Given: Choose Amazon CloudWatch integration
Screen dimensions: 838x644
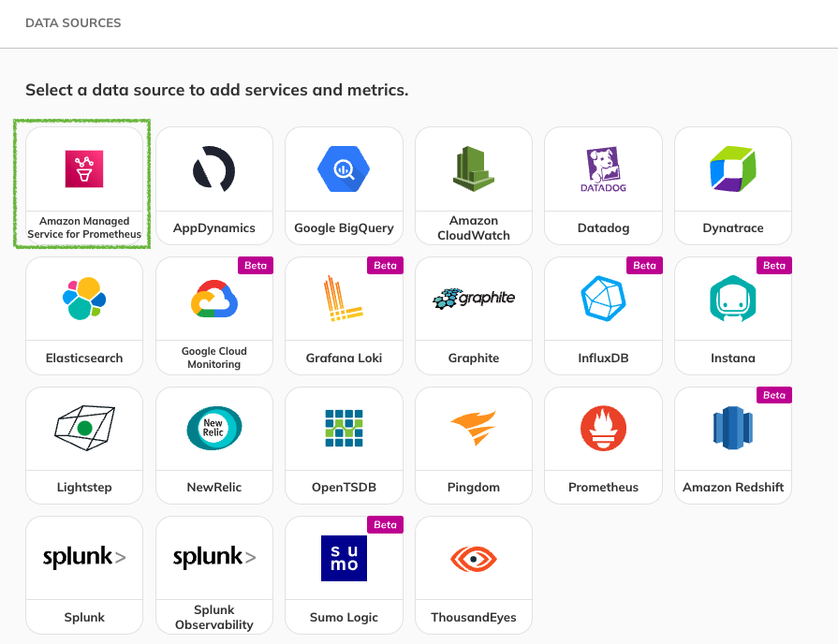Looking at the screenshot, I should click(x=473, y=184).
